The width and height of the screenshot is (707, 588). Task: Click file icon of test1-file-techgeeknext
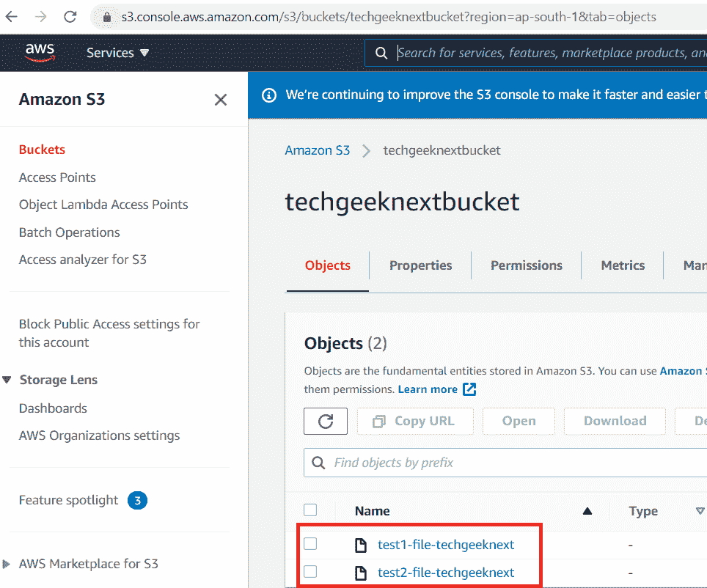pos(361,545)
